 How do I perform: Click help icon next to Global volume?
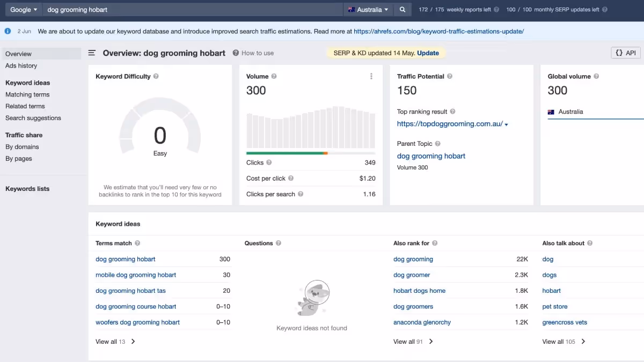(x=596, y=76)
